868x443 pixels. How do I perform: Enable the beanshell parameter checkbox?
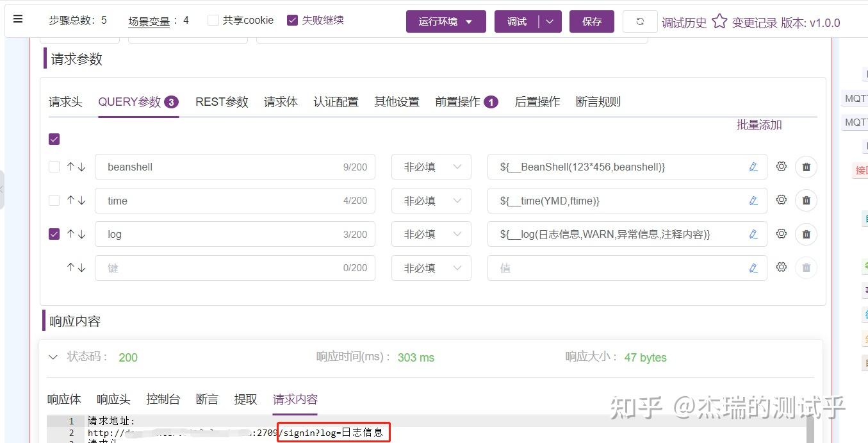[x=54, y=167]
